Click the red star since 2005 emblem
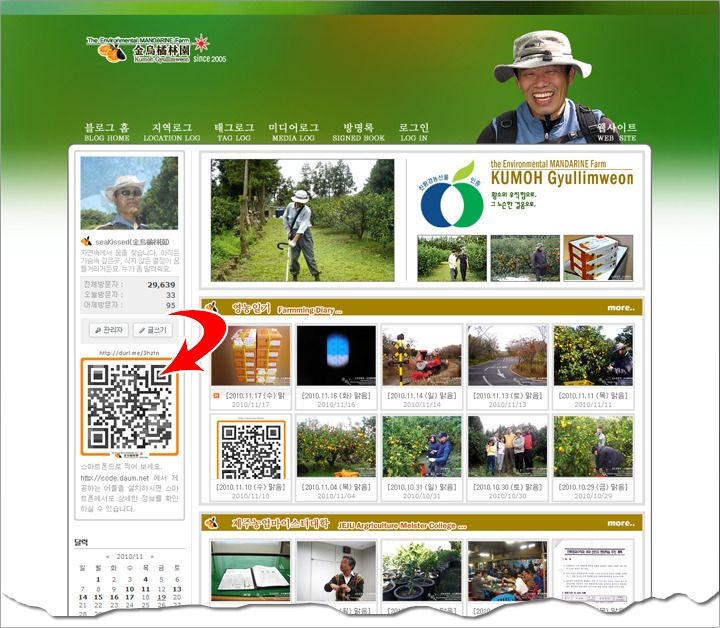The height and width of the screenshot is (628, 720). tap(209, 48)
